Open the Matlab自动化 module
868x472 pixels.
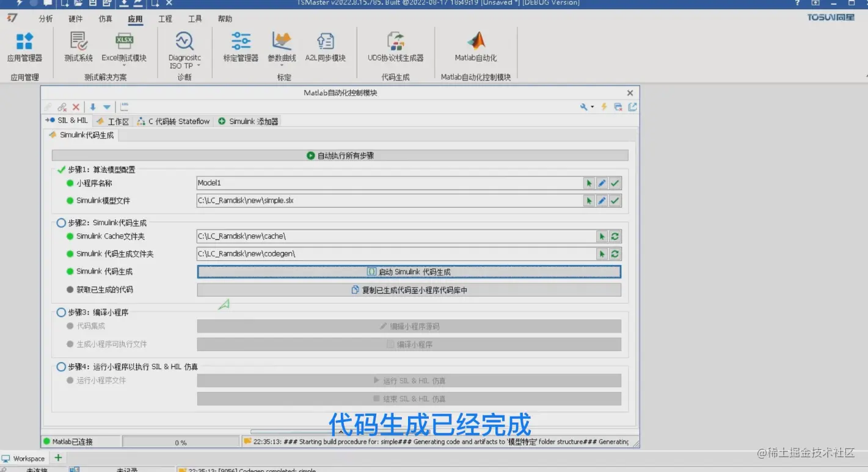coord(476,47)
